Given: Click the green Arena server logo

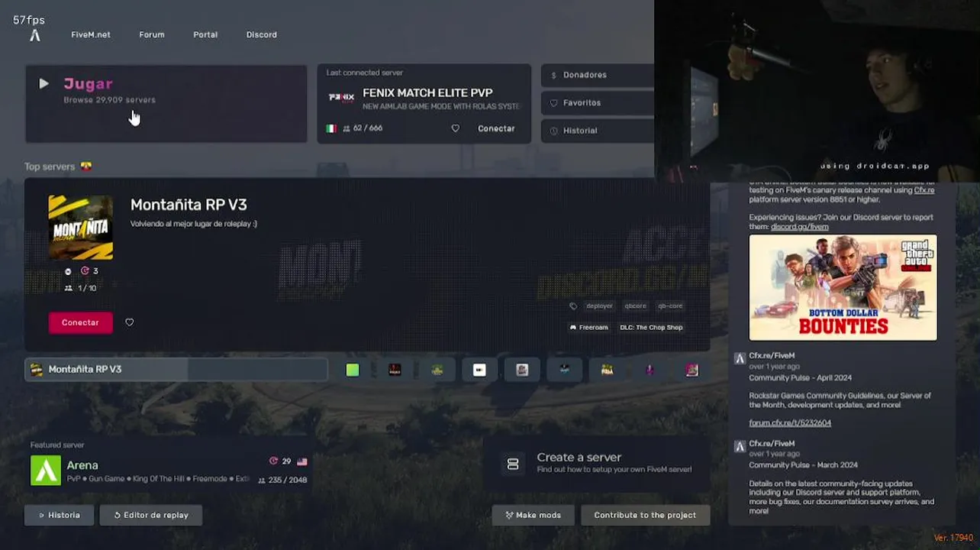Looking at the screenshot, I should (46, 471).
